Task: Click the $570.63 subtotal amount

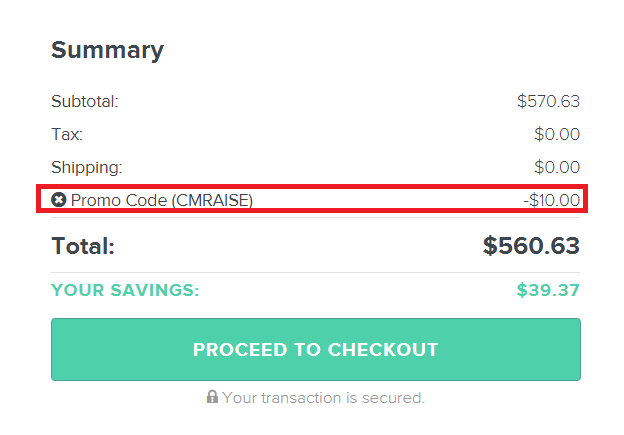Action: click(x=548, y=101)
